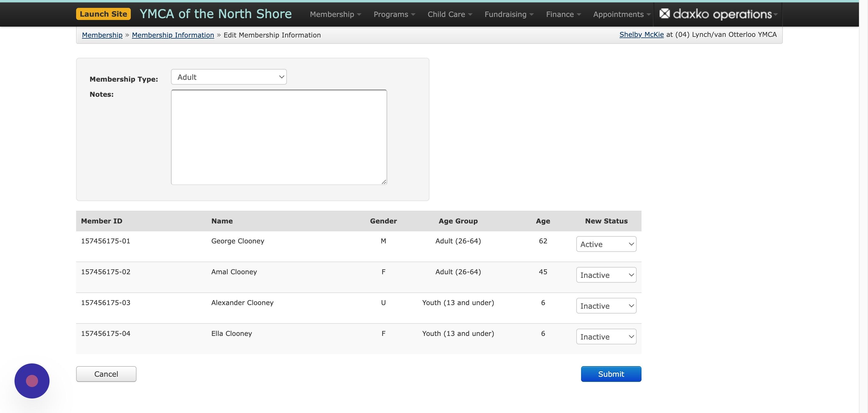Click the Member ID column header
868x413 pixels.
(101, 221)
